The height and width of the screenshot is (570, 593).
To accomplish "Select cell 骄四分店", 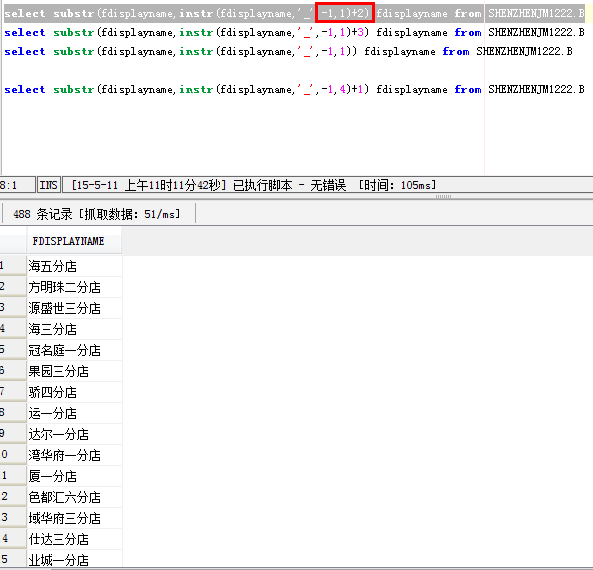I will click(75, 392).
